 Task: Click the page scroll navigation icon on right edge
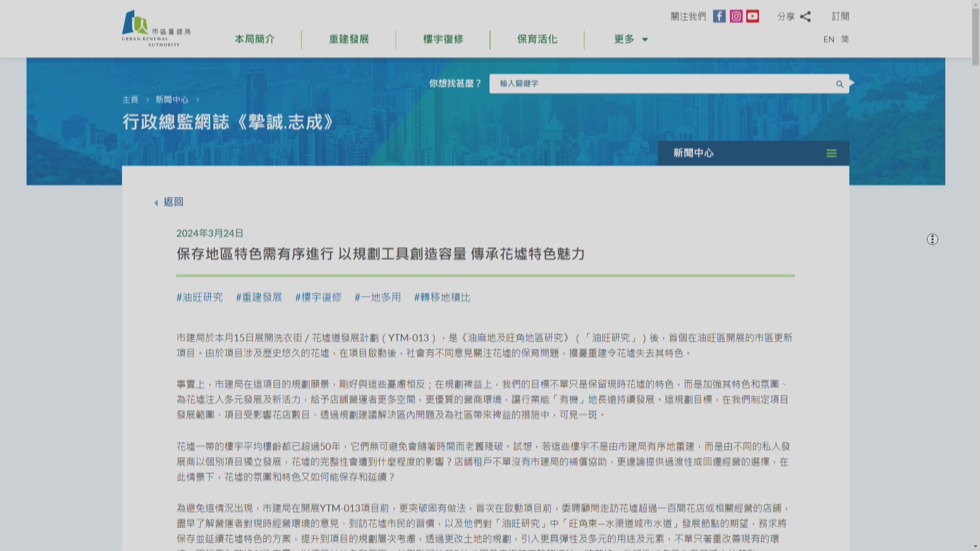click(x=932, y=239)
